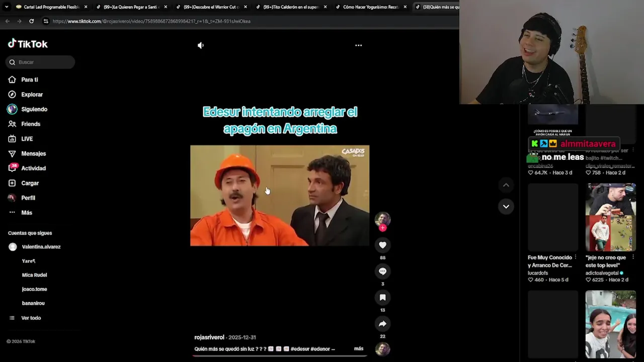Click the Cargar plus icon
644x362 pixels.
click(x=12, y=183)
